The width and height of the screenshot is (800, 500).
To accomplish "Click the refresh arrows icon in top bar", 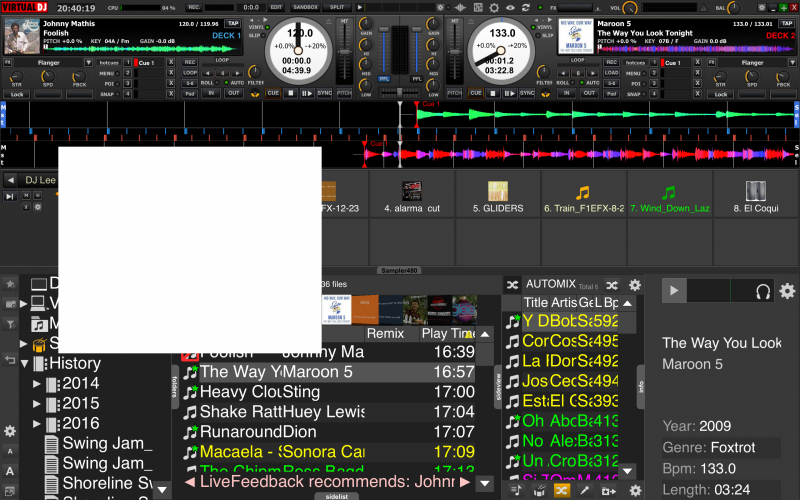I will (x=526, y=8).
